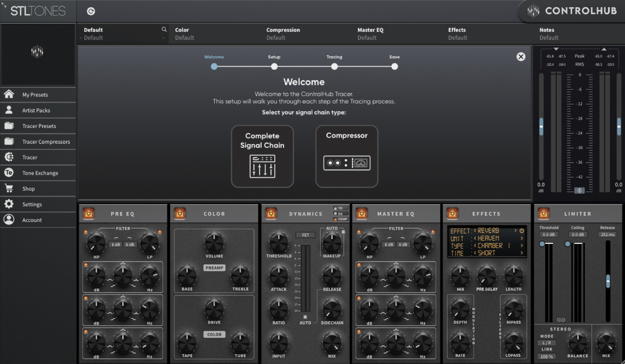625x364 pixels.
Task: Click the STL Tones logo
Action: 38,11
